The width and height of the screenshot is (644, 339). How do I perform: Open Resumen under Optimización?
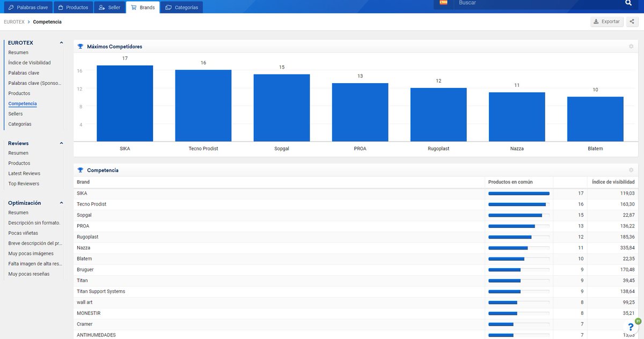(x=18, y=212)
